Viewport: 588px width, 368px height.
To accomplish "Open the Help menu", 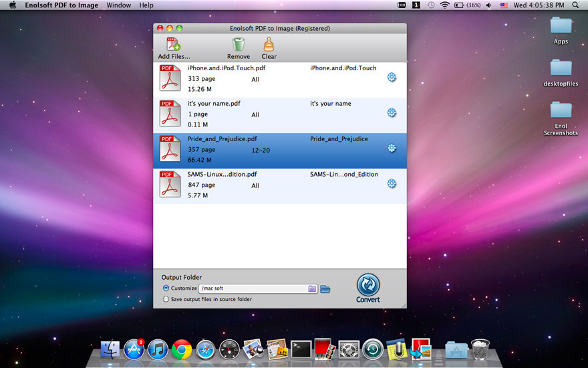I will (146, 5).
